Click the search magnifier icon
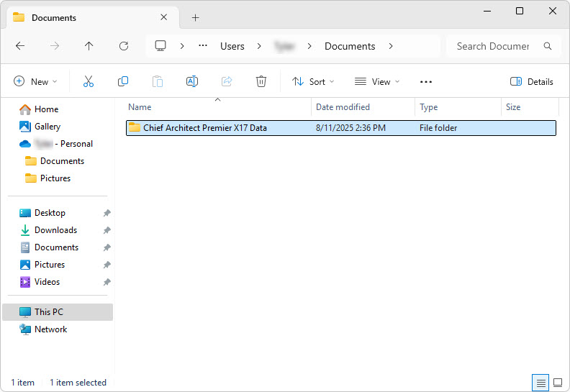This screenshot has width=570, height=392. tap(548, 46)
